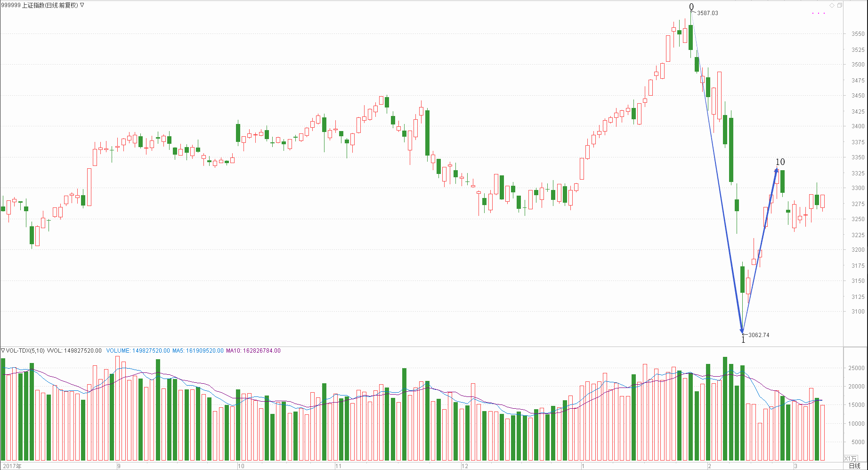
Task: Click the magenta three-dot indicator
Action: pyautogui.click(x=819, y=13)
